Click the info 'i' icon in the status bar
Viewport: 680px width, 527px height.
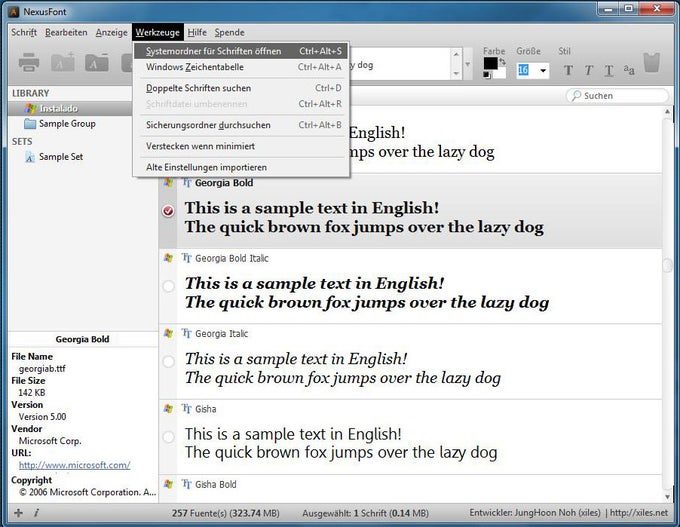[36, 513]
